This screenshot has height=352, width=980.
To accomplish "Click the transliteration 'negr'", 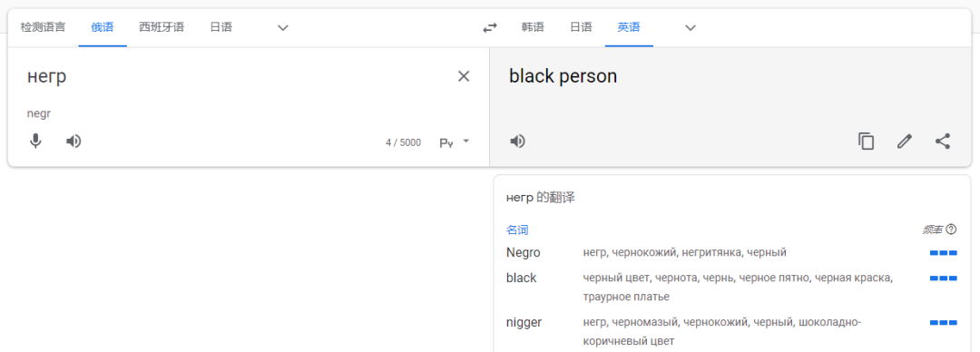I will 39,113.
